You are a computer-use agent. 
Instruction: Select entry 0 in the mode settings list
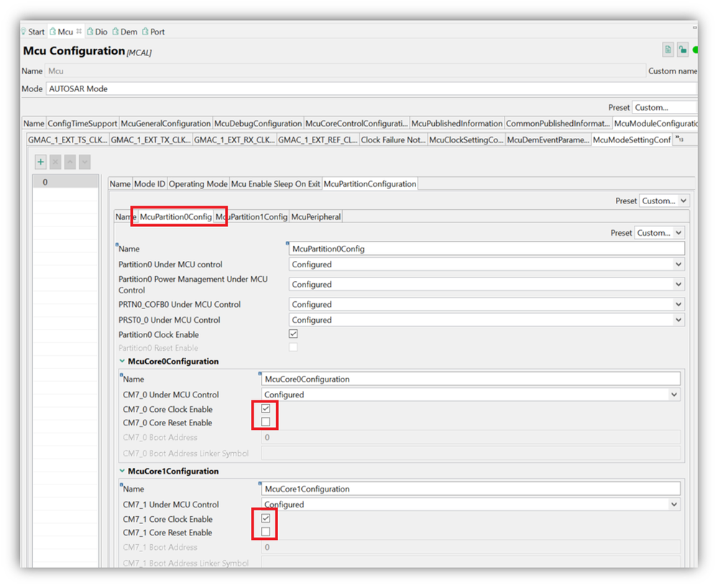pyautogui.click(x=66, y=182)
